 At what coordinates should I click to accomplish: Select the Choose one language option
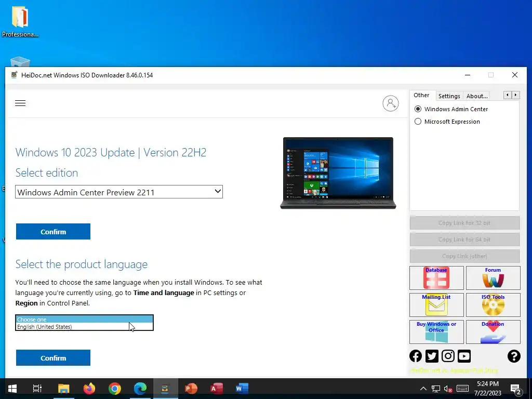[84, 320]
